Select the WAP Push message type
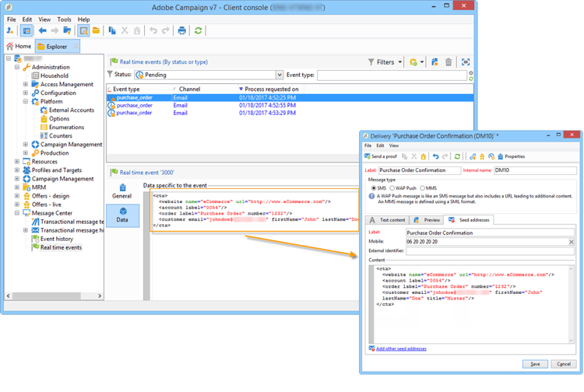Screen dimensions: 584x392 [392, 188]
